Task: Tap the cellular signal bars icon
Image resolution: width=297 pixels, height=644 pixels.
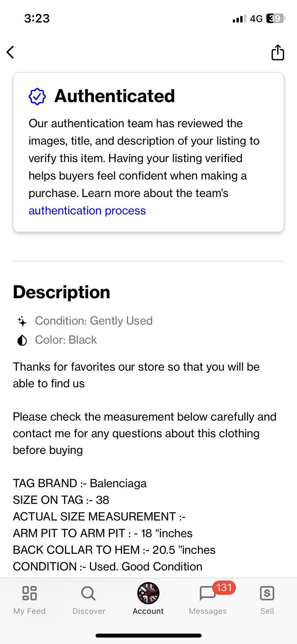Action: [x=239, y=19]
